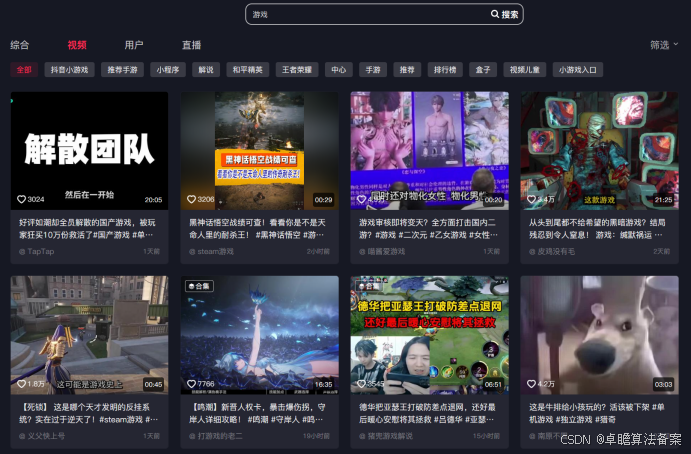Click the heart icon showing 4.2万 likes
Viewport: 691px width, 454px height.
531,384
